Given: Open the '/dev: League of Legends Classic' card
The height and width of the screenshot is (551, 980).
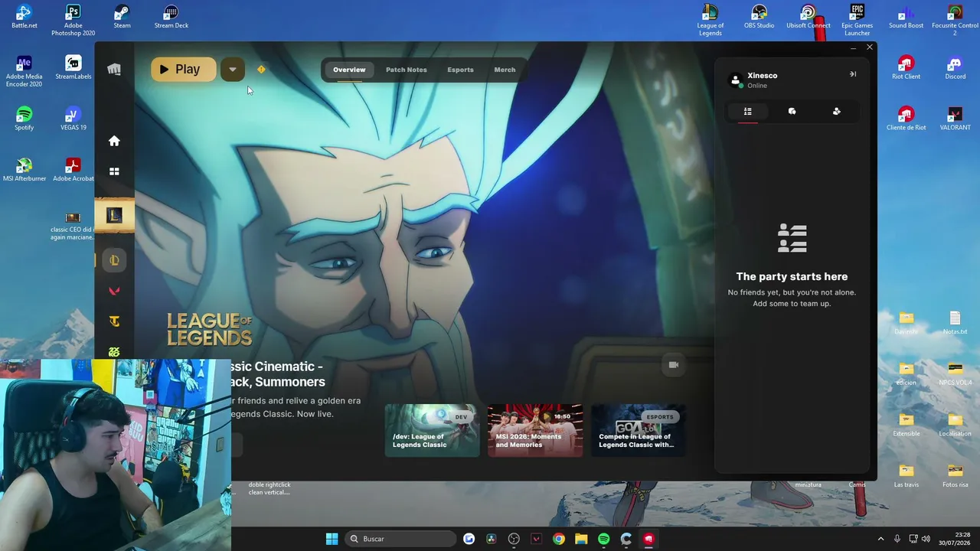Looking at the screenshot, I should click(x=432, y=431).
